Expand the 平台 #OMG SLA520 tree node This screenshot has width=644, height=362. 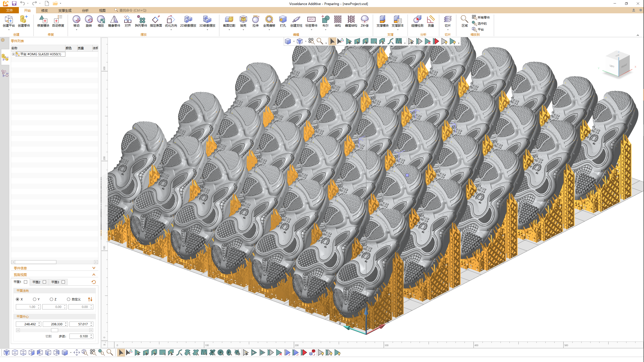tap(13, 54)
